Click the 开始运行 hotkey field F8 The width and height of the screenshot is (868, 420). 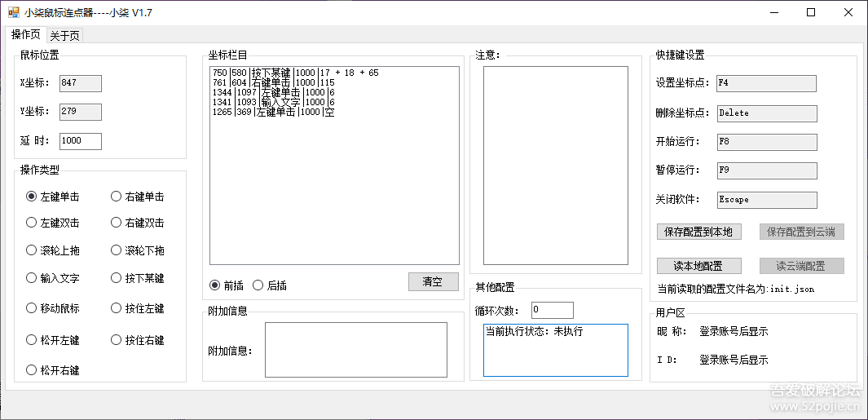pyautogui.click(x=767, y=142)
